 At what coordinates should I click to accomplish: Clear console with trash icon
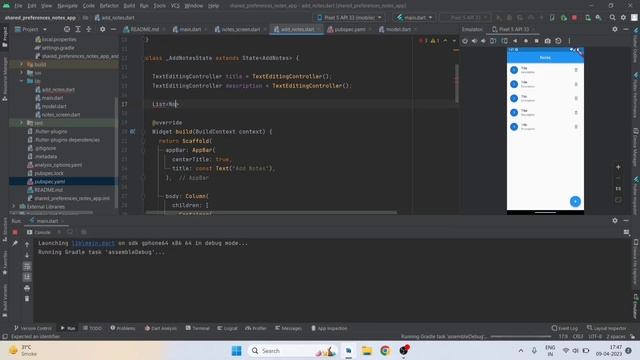pyautogui.click(x=27, y=299)
